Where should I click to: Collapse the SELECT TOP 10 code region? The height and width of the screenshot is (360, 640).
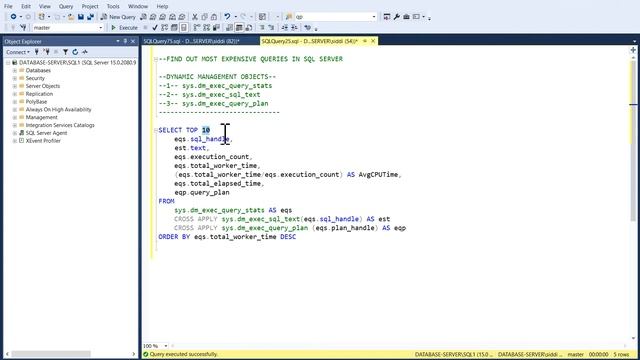click(x=156, y=130)
